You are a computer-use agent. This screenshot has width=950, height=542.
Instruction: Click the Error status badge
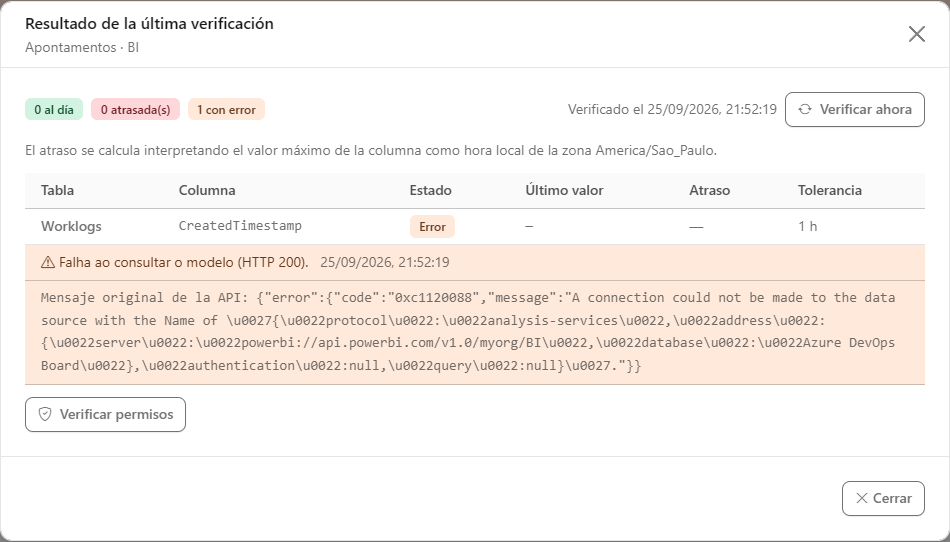click(433, 226)
